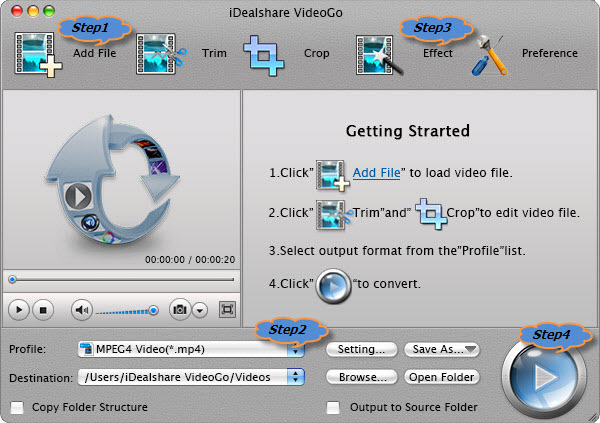Click the Destination: label

pos(41,378)
